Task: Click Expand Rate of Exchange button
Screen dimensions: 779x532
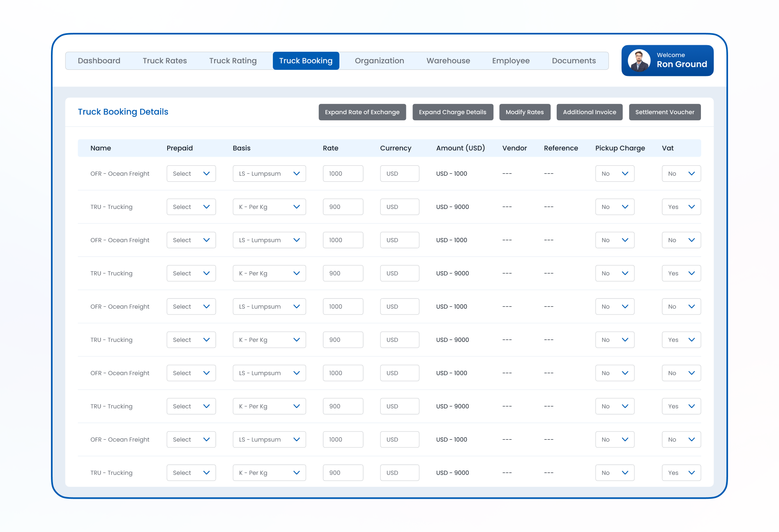Action: (362, 112)
